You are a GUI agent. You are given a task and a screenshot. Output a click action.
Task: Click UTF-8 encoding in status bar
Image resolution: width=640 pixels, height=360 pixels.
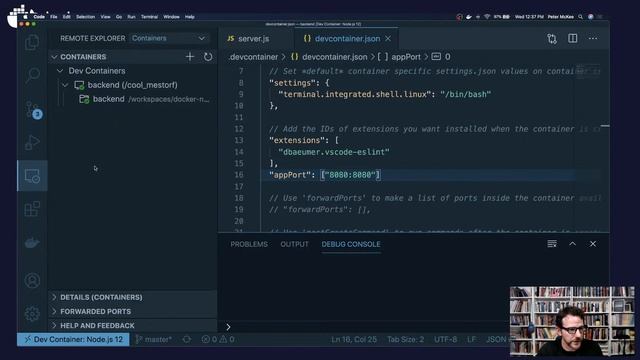coord(445,339)
